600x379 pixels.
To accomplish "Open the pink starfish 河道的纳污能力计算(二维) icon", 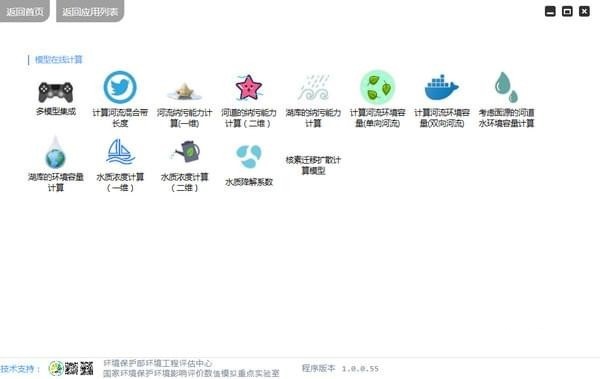I will pyautogui.click(x=249, y=88).
